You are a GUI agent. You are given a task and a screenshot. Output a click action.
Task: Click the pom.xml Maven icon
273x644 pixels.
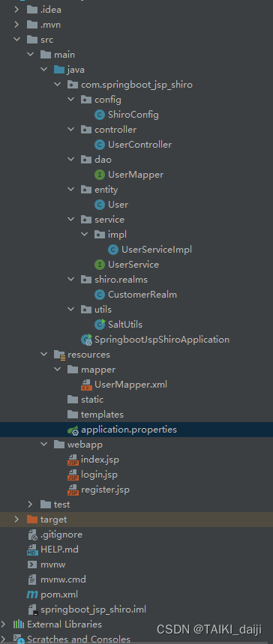[x=32, y=595]
